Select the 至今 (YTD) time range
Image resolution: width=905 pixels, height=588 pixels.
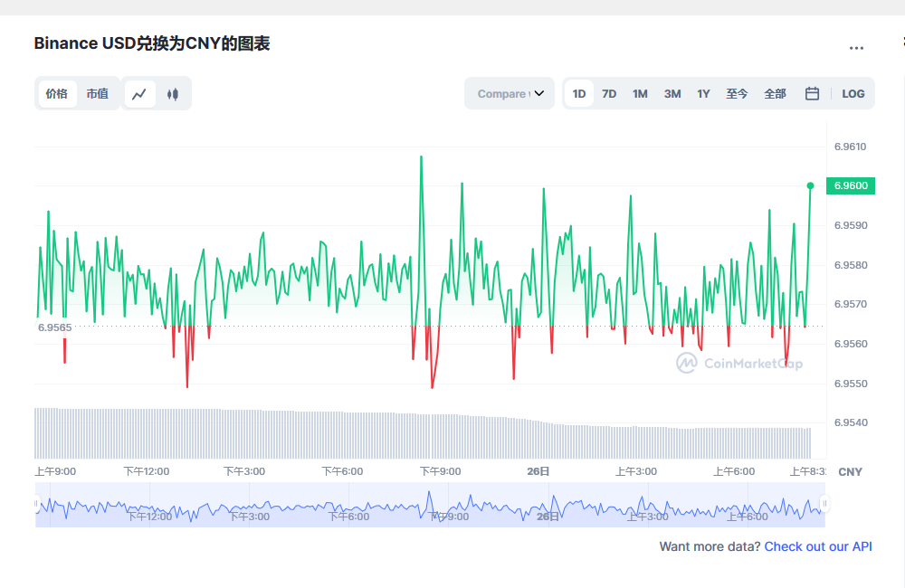(x=737, y=93)
